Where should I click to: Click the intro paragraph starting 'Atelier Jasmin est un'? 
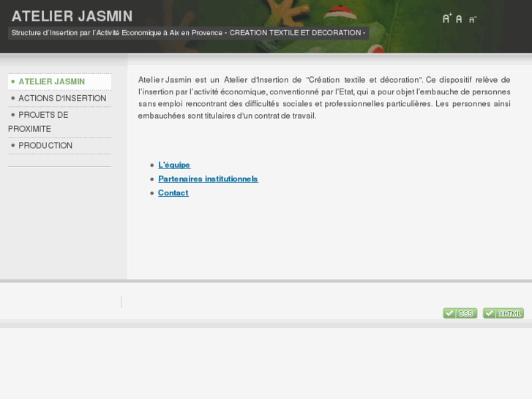[324, 98]
